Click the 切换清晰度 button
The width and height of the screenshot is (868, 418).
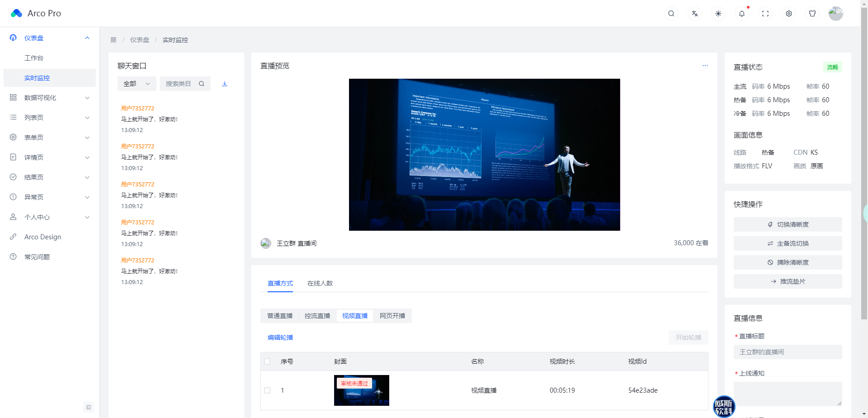[788, 224]
